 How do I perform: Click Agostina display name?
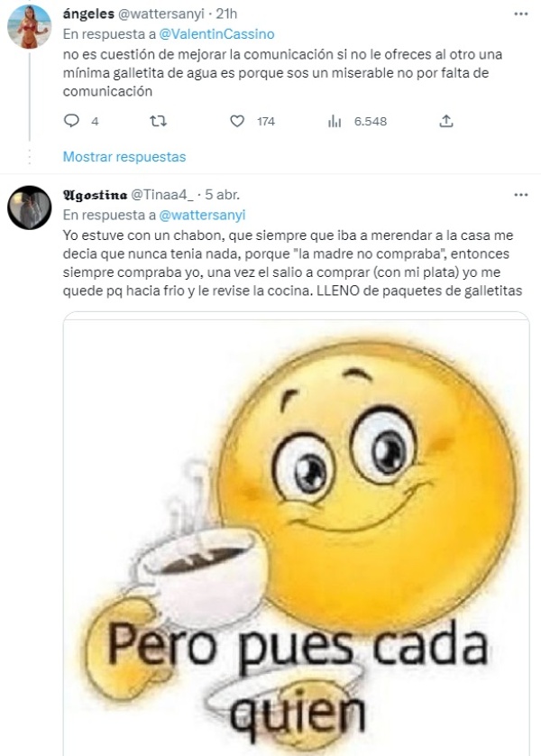pyautogui.click(x=96, y=195)
